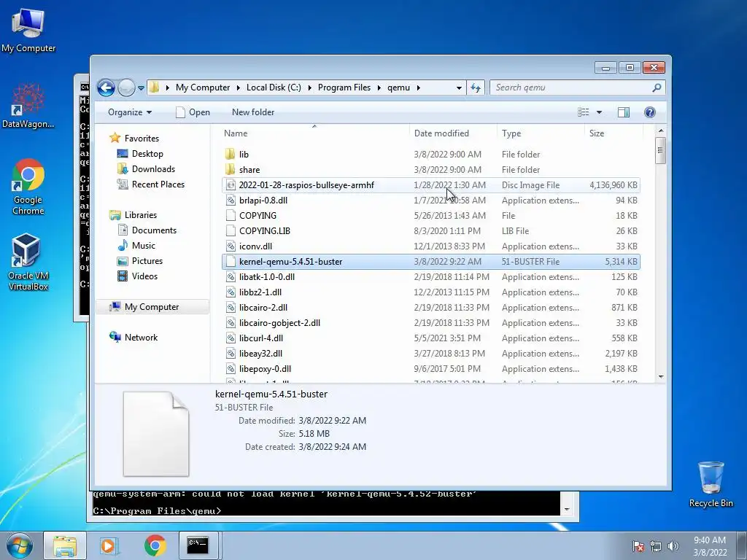Expand the address bar history dropdown
The image size is (747, 560).
click(459, 87)
